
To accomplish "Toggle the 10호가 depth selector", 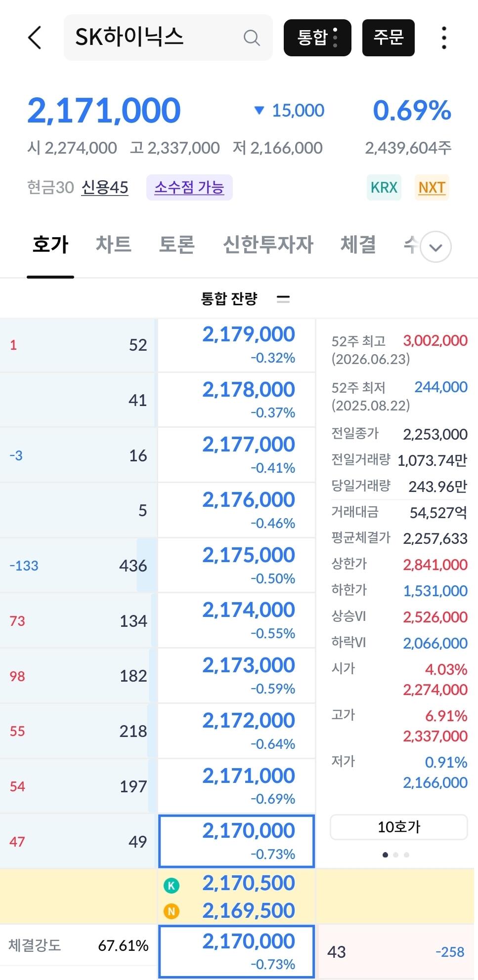I will click(x=398, y=827).
